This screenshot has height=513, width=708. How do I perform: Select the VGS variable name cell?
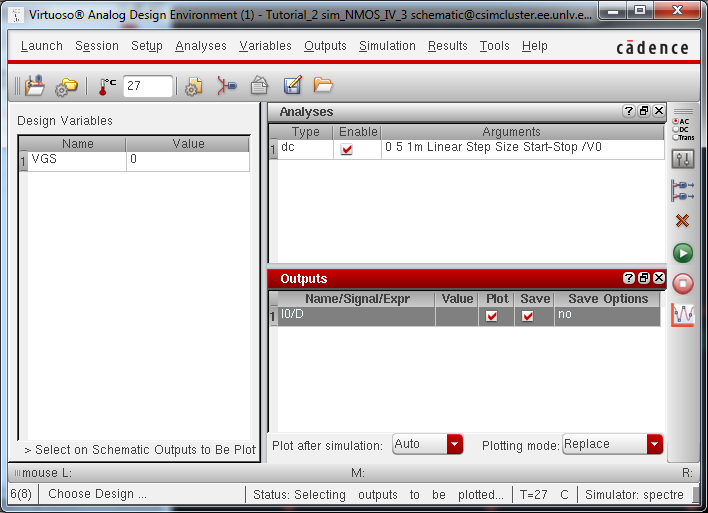pos(77,161)
